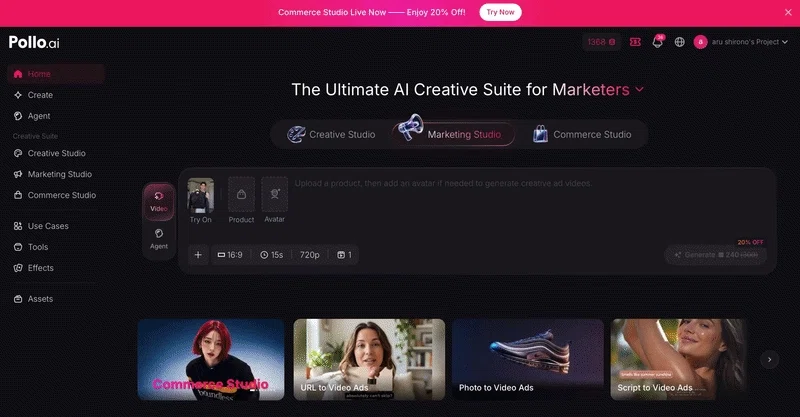Select Home in the sidebar
This screenshot has height=417, width=800.
pos(56,74)
